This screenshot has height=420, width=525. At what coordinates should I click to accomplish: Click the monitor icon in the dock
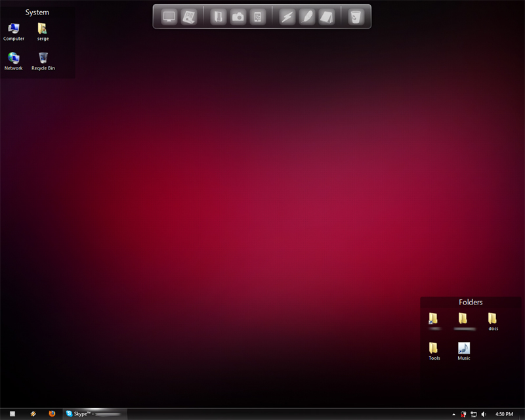coord(169,17)
